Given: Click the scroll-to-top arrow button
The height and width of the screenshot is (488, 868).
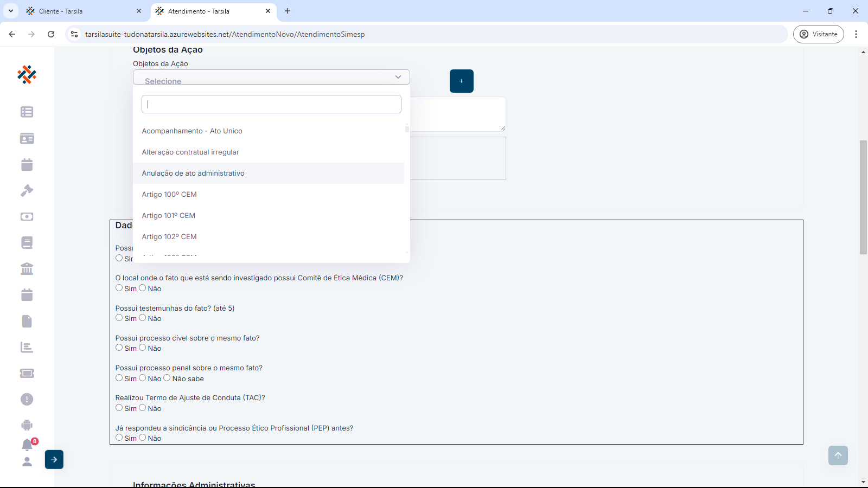Looking at the screenshot, I should tap(838, 455).
